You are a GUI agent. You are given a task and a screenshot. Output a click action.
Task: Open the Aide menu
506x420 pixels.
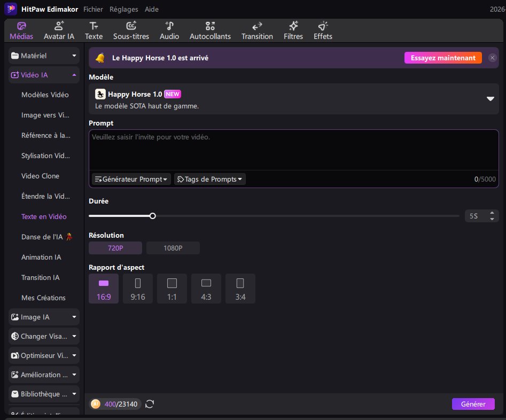[151, 10]
